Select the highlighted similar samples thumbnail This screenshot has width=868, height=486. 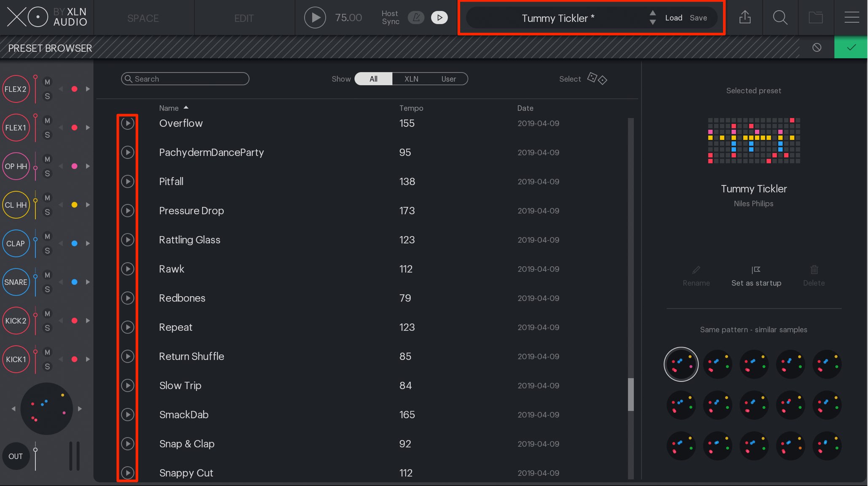[x=681, y=364]
